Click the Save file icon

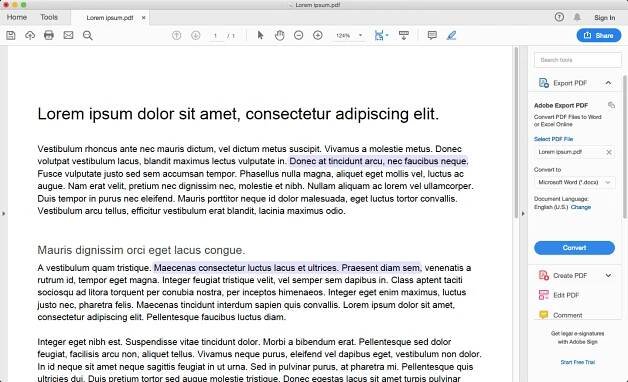[11, 35]
